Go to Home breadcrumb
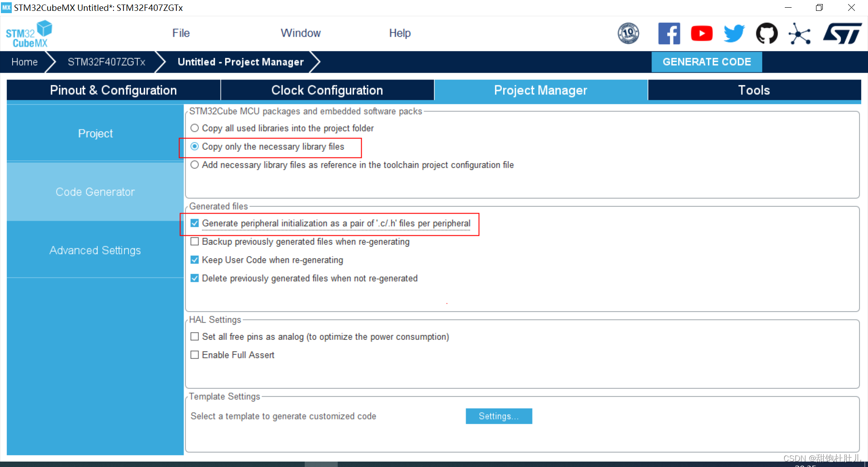 tap(24, 62)
